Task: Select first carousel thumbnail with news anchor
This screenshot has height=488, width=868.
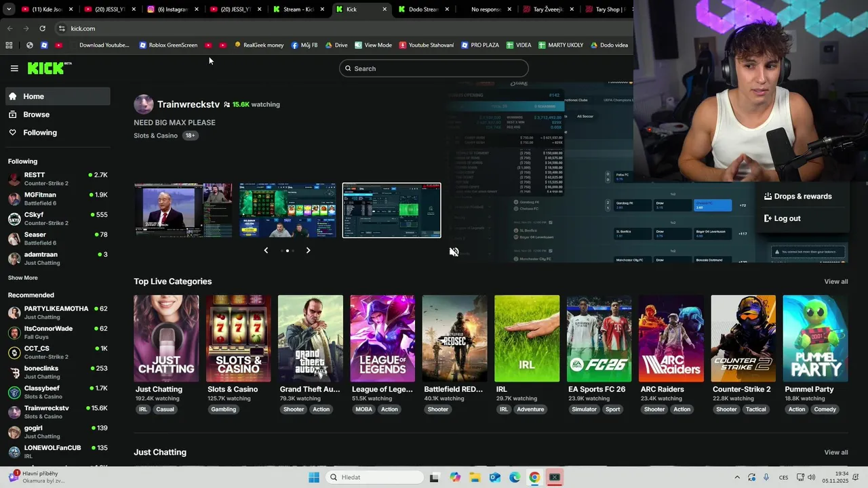Action: (x=183, y=210)
